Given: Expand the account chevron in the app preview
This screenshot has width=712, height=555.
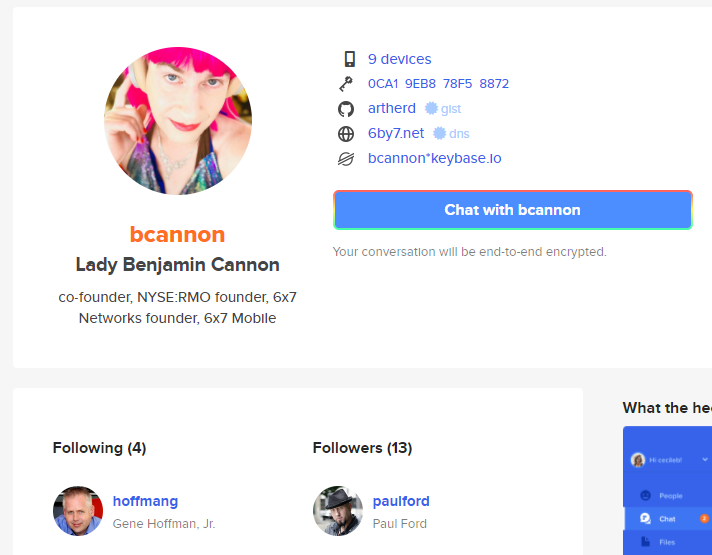Looking at the screenshot, I should pos(705,460).
